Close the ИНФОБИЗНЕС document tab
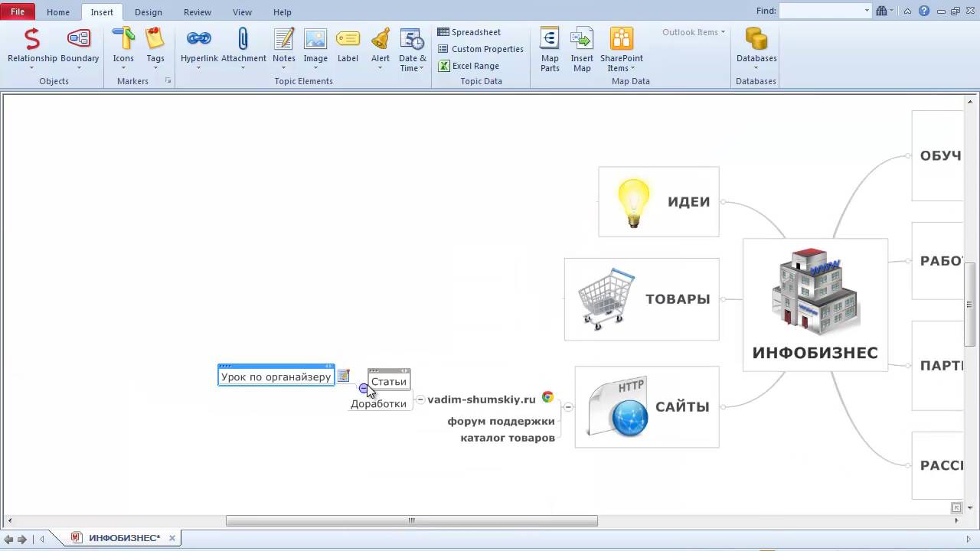Screen dimensions: 980x551 (172, 538)
